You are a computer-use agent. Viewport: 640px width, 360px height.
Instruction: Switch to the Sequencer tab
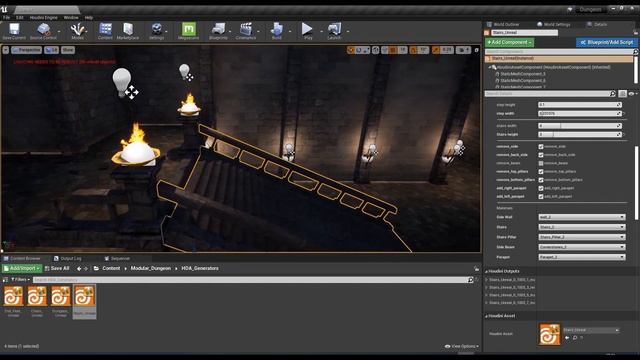click(x=117, y=258)
